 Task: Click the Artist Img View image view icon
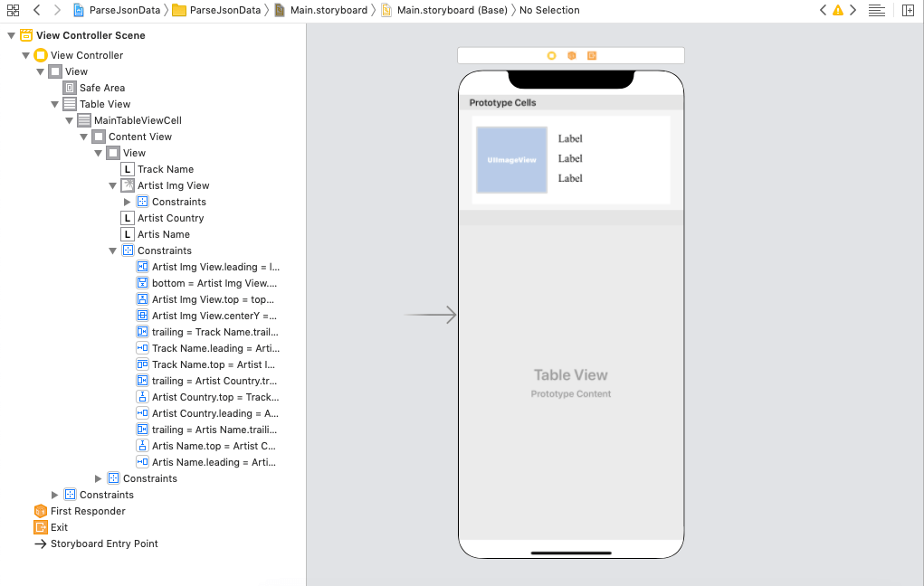pyautogui.click(x=129, y=185)
